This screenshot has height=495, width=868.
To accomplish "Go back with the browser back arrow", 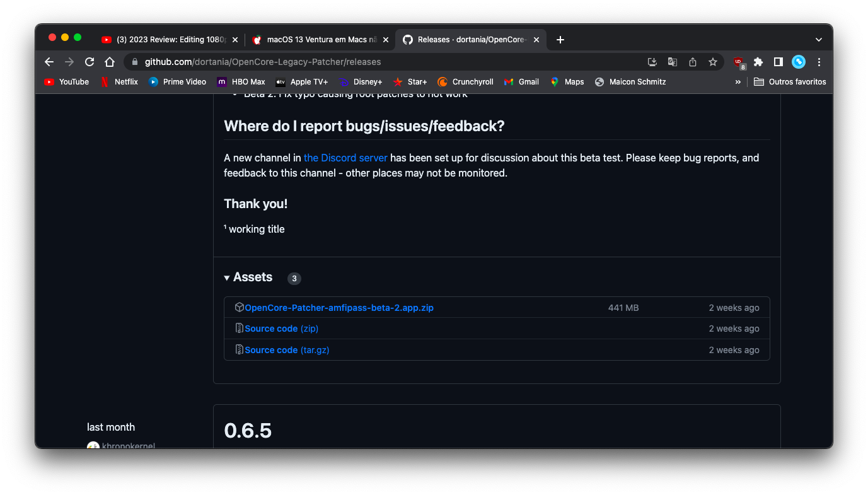I will pos(49,62).
